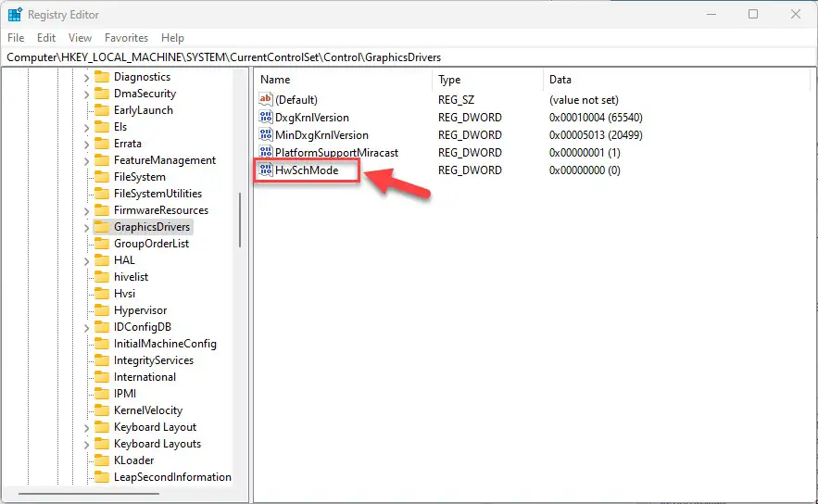The height and width of the screenshot is (504, 818).
Task: Select the (Default) value name
Action: tap(296, 100)
